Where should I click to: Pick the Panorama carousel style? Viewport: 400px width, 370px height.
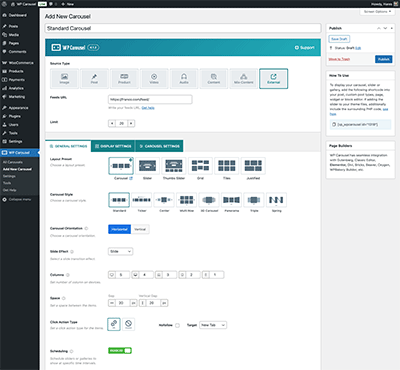coord(232,200)
